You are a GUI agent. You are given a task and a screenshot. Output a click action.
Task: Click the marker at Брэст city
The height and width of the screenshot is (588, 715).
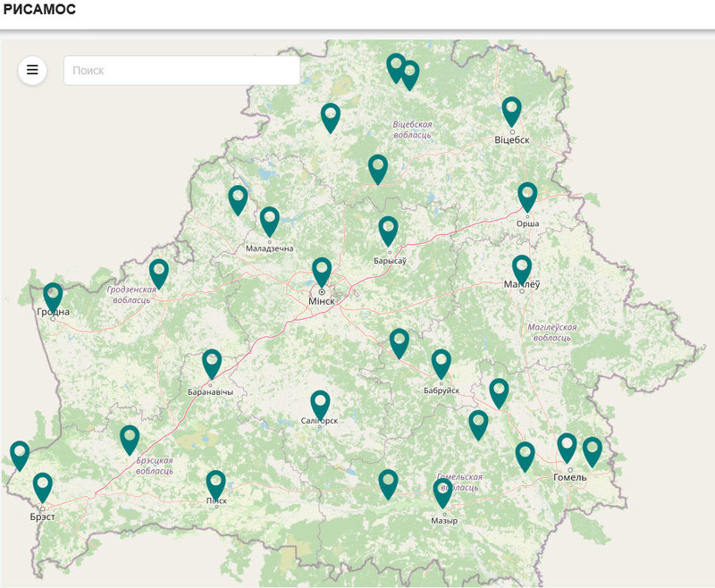[43, 486]
